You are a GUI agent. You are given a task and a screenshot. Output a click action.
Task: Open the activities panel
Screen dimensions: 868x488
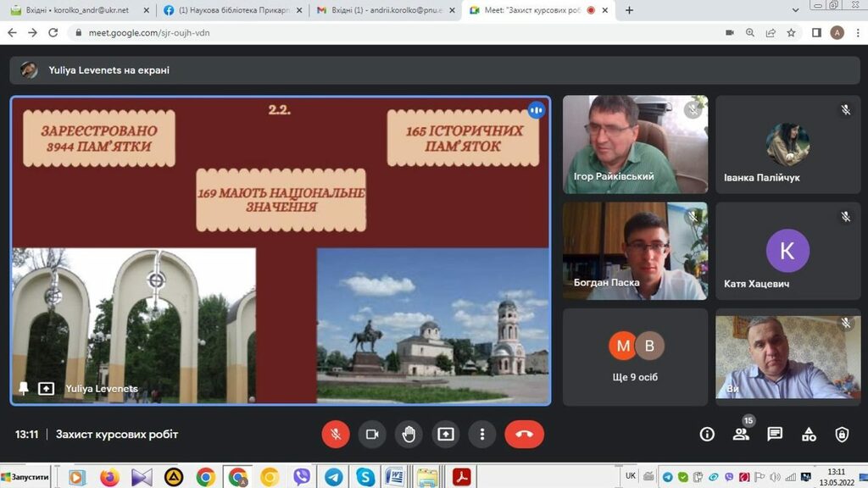point(809,434)
